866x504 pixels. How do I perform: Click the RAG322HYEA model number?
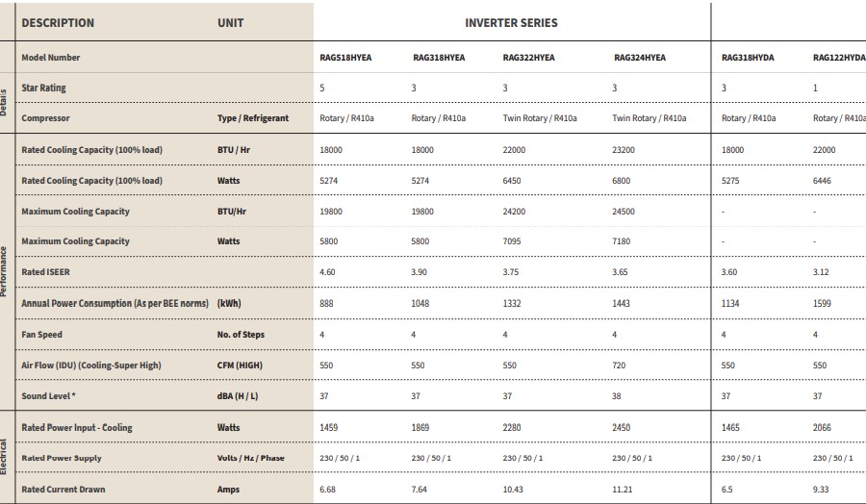(x=528, y=58)
